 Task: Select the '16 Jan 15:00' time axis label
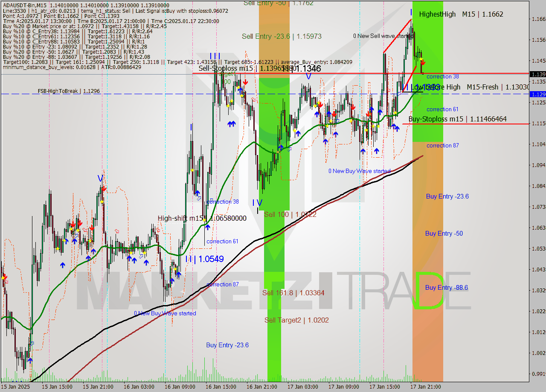tap(221, 387)
